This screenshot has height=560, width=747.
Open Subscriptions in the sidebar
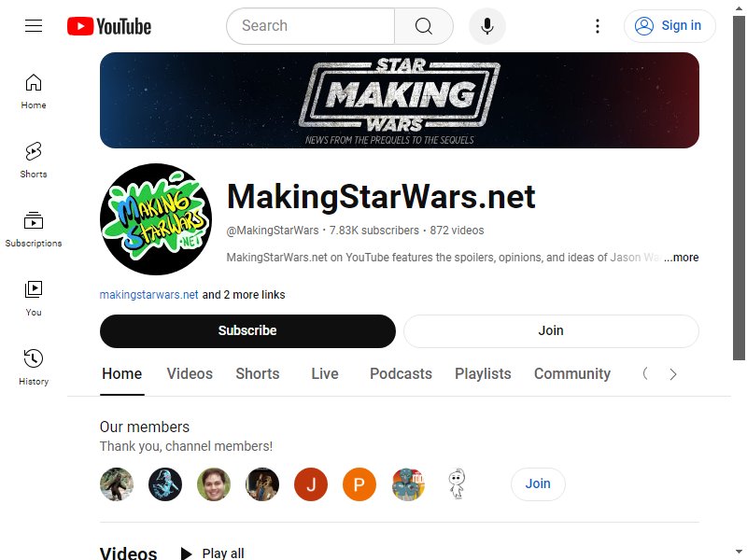point(34,230)
